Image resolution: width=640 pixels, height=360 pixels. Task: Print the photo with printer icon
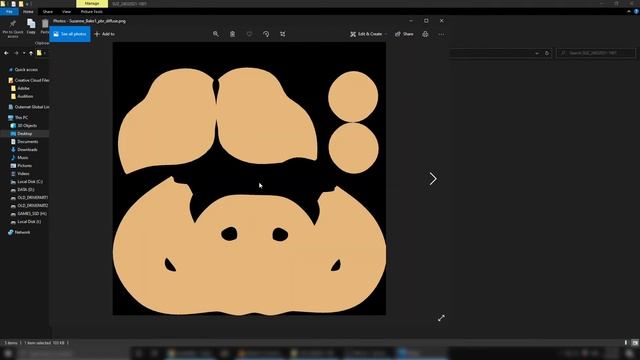(x=425, y=34)
